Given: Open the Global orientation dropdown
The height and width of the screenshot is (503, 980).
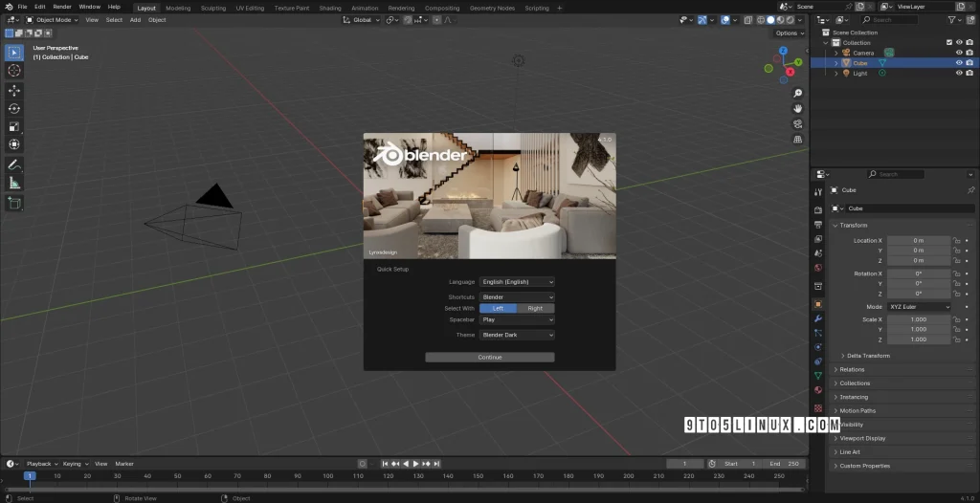Looking at the screenshot, I should pos(362,20).
